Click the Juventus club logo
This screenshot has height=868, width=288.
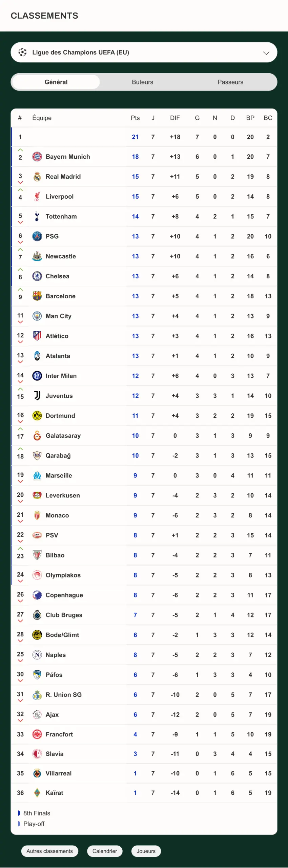pyautogui.click(x=37, y=396)
